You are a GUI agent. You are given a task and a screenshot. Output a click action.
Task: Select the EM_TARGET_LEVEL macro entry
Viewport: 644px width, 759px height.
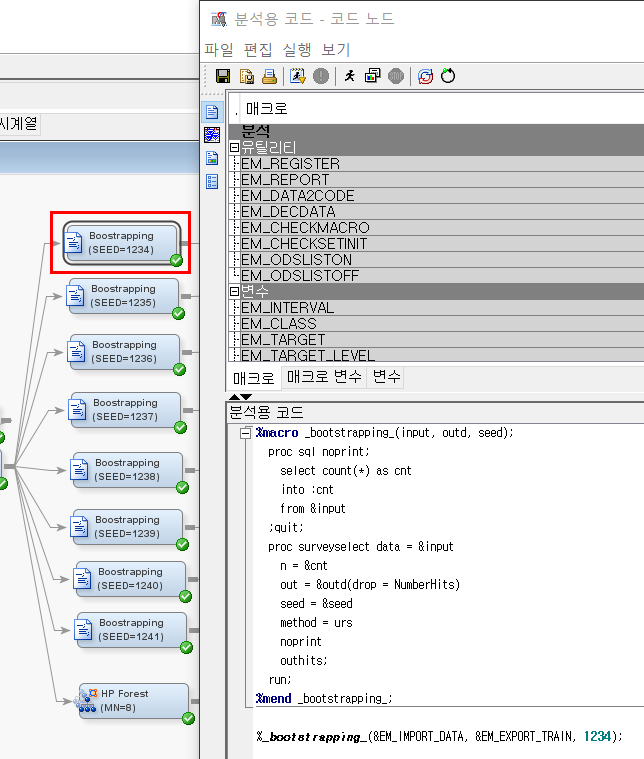307,355
